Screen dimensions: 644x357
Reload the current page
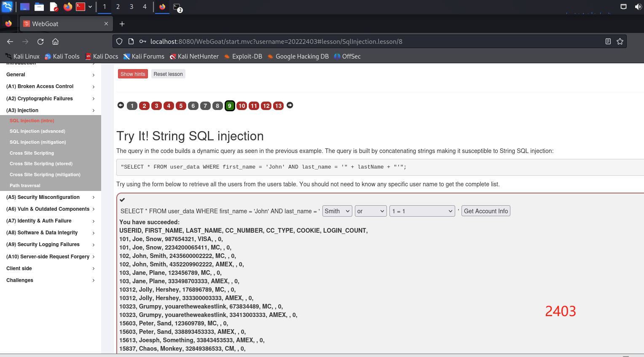click(40, 42)
